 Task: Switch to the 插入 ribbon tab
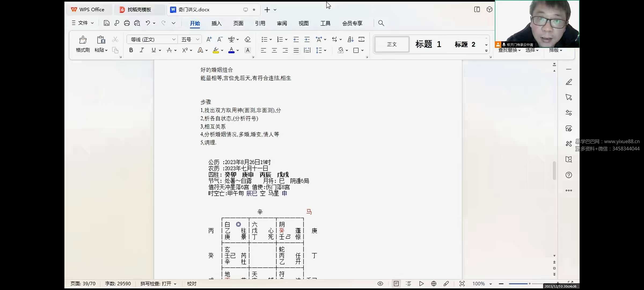tap(216, 23)
